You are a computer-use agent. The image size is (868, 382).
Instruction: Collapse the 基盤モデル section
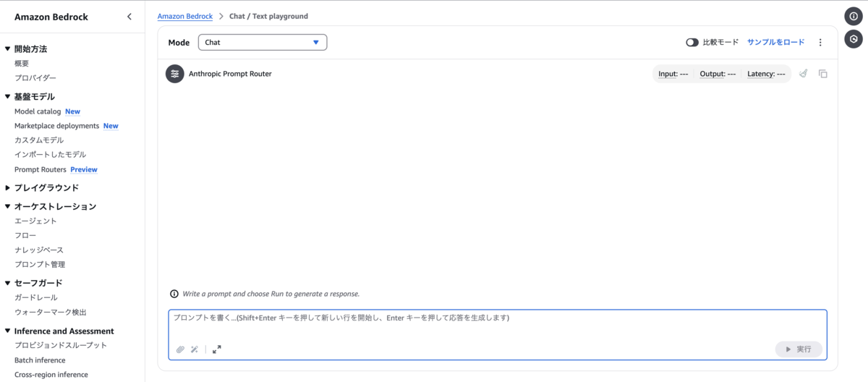tap(8, 97)
